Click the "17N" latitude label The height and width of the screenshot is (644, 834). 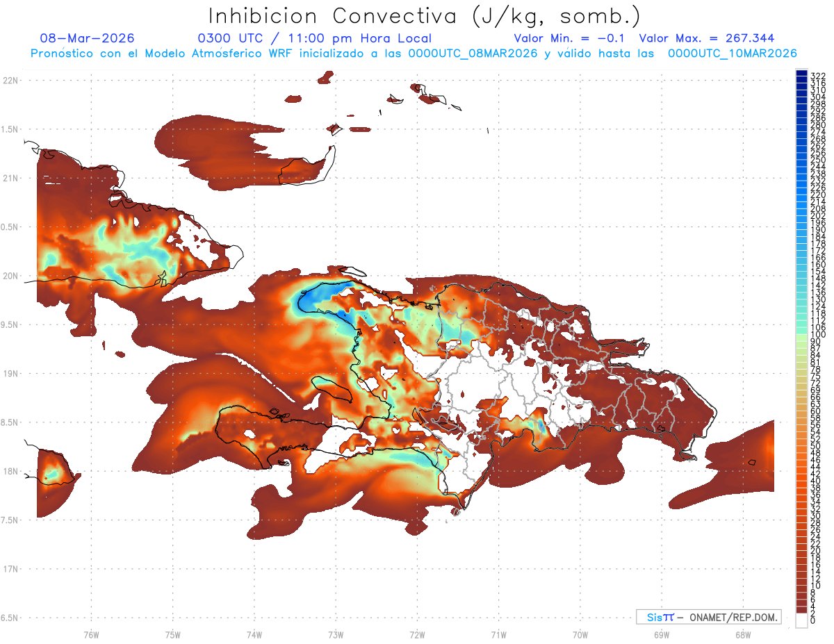point(11,569)
